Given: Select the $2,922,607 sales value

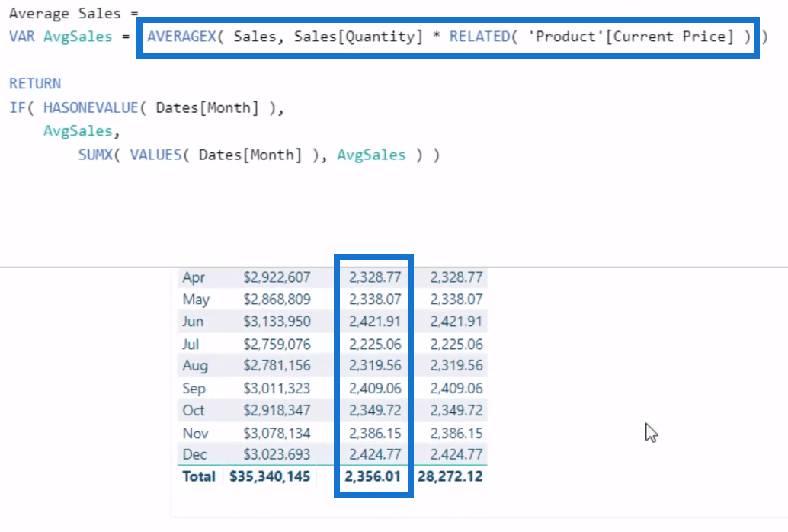Looking at the screenshot, I should [277, 277].
